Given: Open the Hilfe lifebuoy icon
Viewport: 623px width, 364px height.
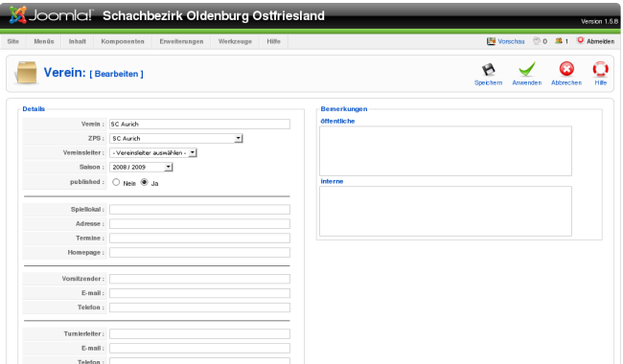Looking at the screenshot, I should pos(600,69).
